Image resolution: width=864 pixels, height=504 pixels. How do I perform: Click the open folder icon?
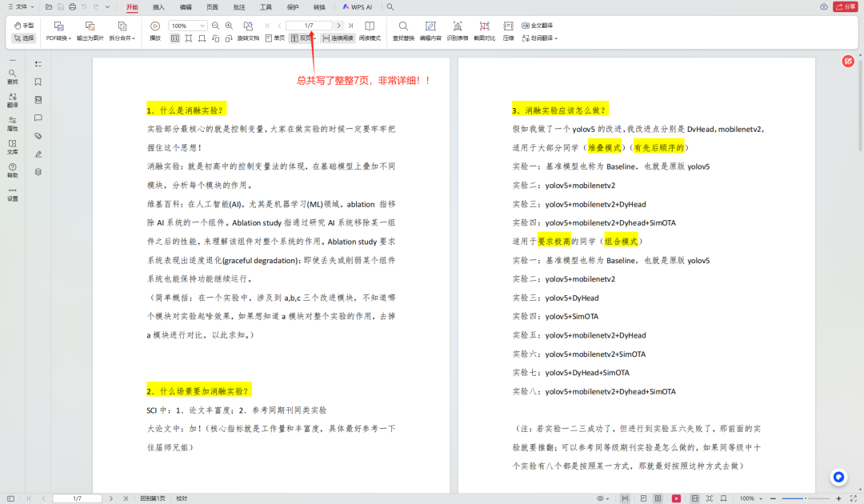tap(49, 7)
